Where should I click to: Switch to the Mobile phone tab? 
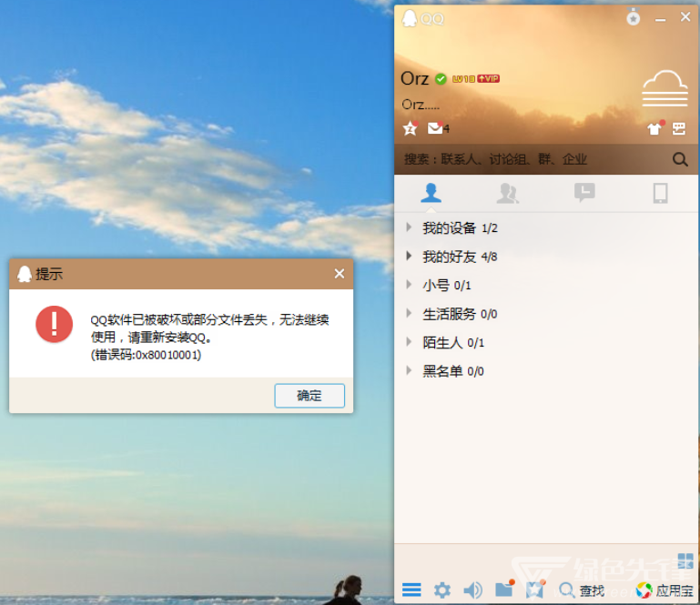(x=660, y=193)
